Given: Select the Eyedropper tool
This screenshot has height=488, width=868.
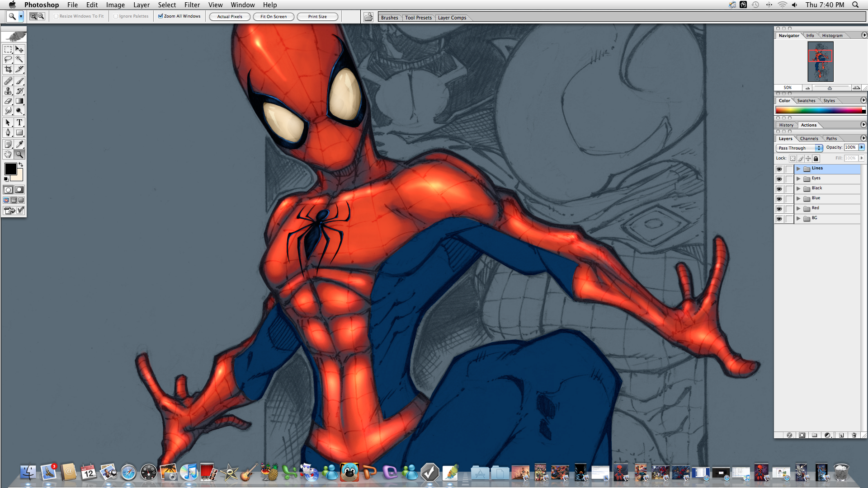Looking at the screenshot, I should 19,144.
